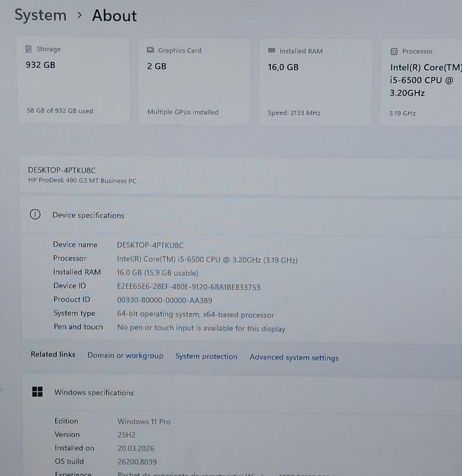The height and width of the screenshot is (476, 462).
Task: Open the Graphics Card 2 GB card
Action: (195, 81)
